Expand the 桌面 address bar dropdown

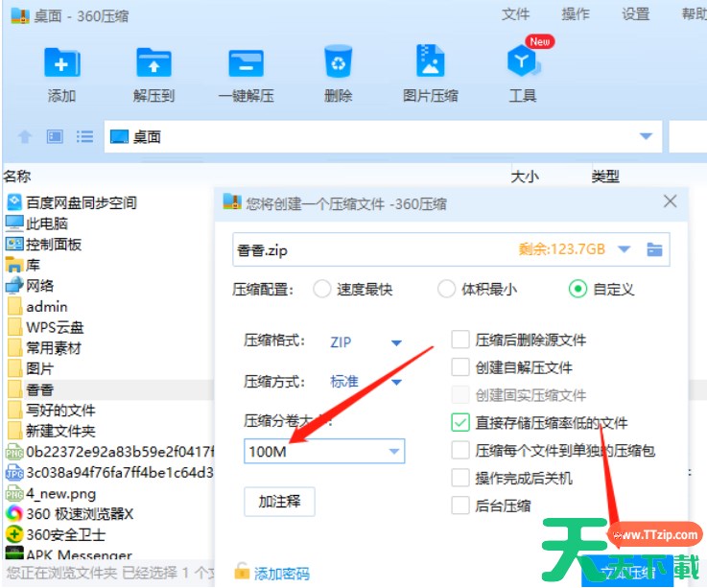click(647, 135)
